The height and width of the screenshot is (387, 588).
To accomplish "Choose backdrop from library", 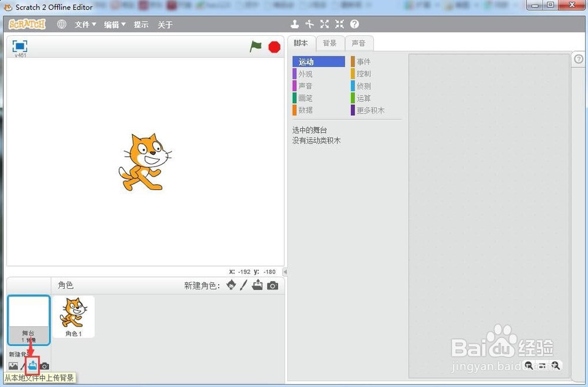I will click(x=13, y=366).
